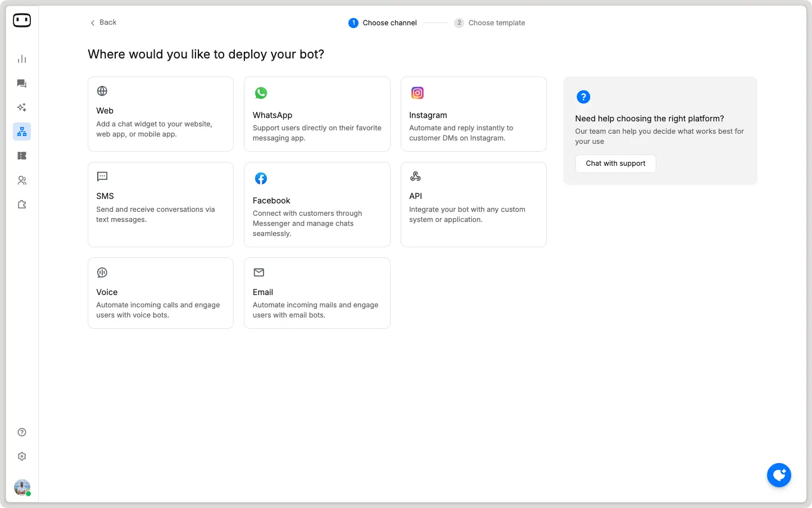Screen dimensions: 812x508
Task: Open the user profile avatar
Action: [22, 487]
